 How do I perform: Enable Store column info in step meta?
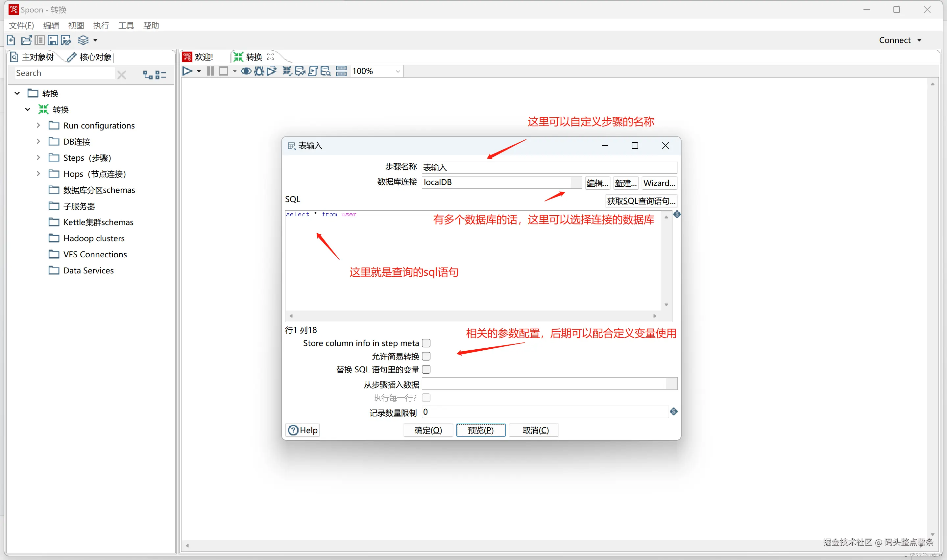click(426, 343)
